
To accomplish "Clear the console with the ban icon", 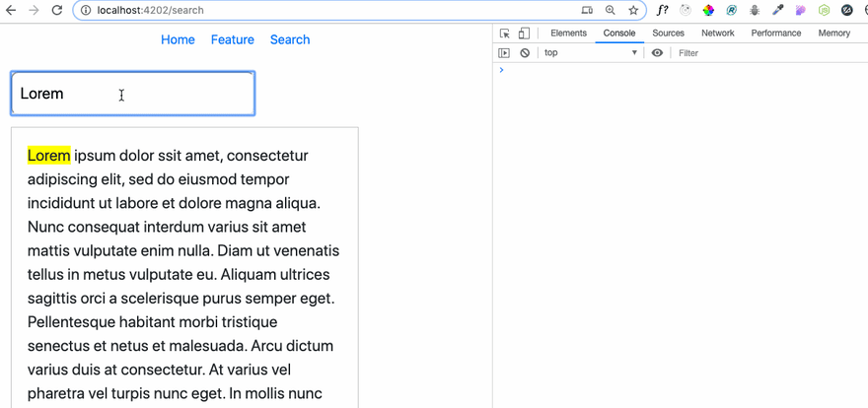I will (x=525, y=53).
